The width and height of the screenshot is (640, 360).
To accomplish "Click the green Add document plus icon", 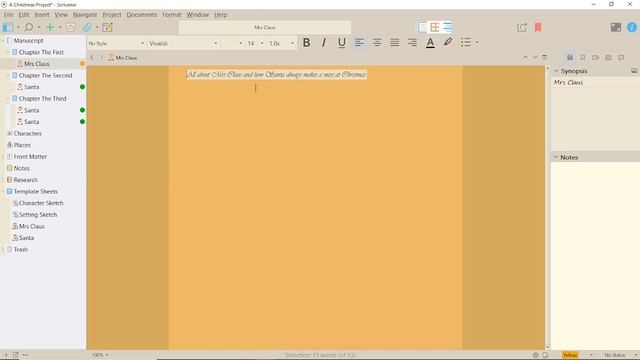I will coord(50,27).
